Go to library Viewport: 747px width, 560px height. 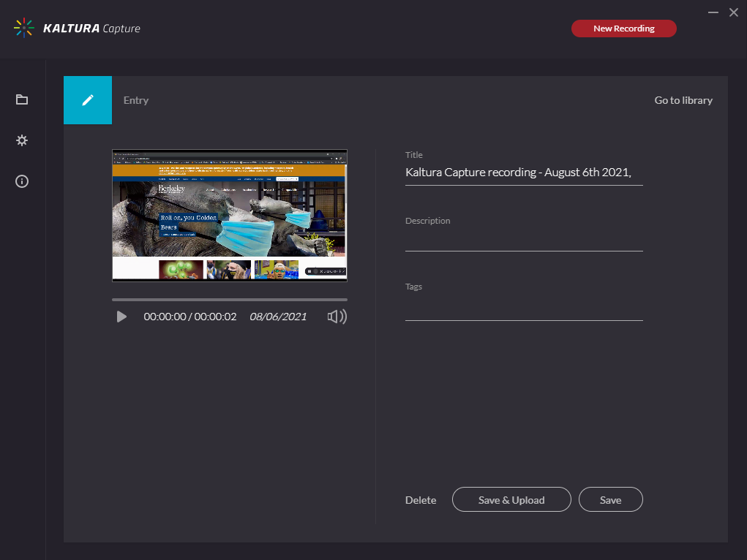click(x=683, y=100)
